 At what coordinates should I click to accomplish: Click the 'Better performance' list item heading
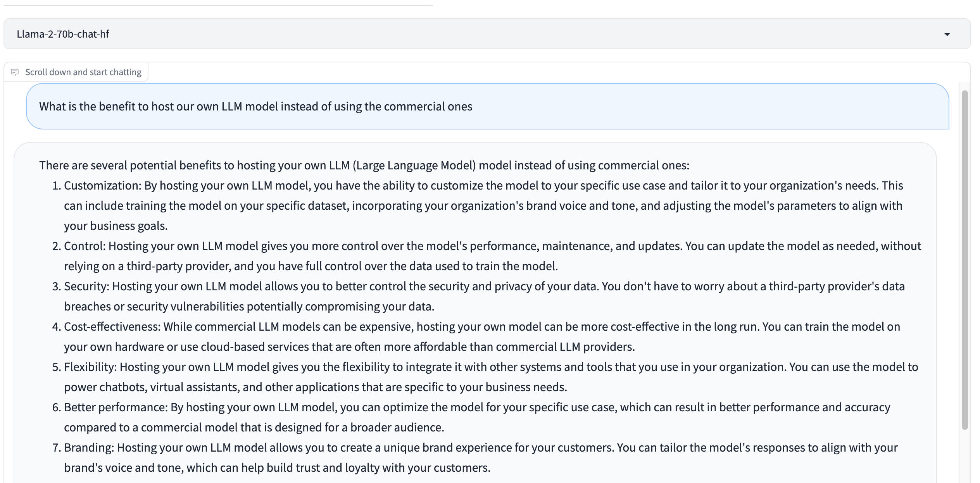[x=116, y=407]
